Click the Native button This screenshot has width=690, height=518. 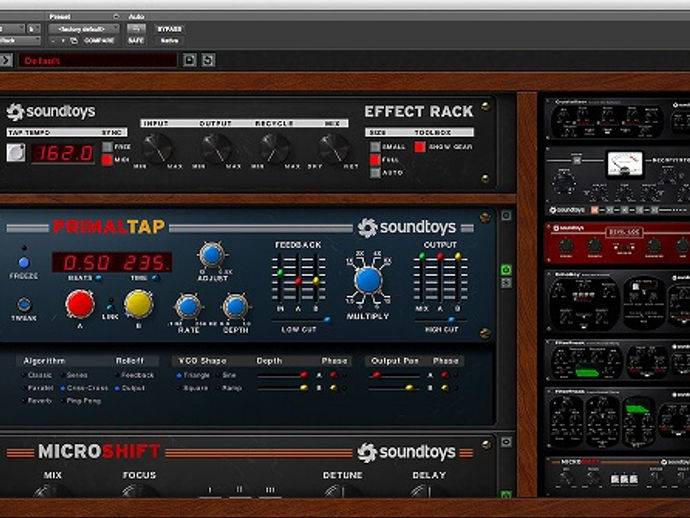[169, 40]
